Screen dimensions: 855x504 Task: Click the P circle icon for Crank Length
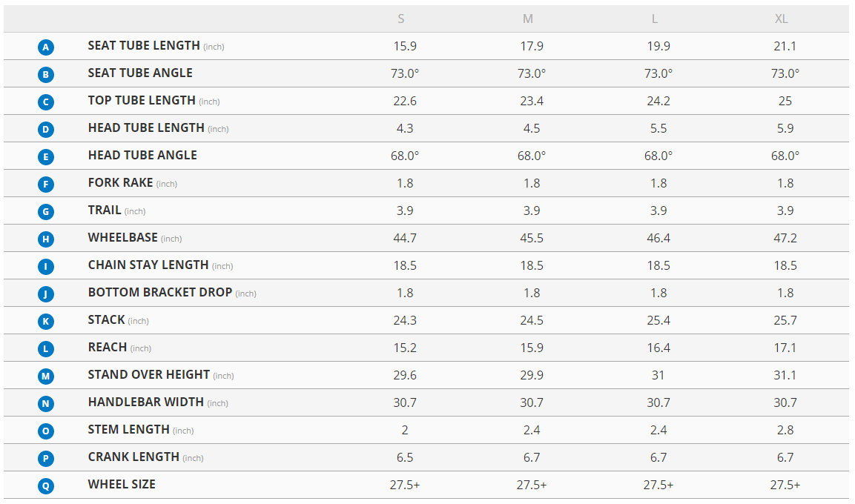point(46,459)
